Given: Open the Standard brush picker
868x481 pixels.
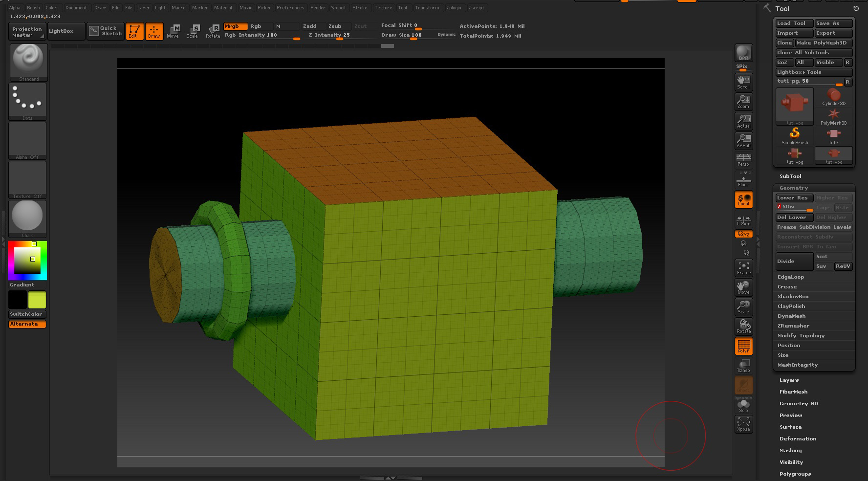Looking at the screenshot, I should tap(28, 61).
